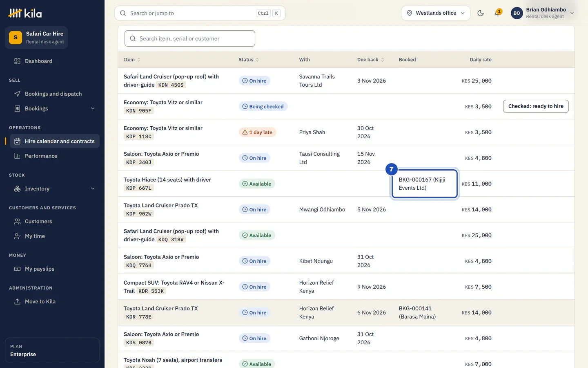588x368 pixels.
Task: Click the Hire calendar icon
Action: point(17,141)
